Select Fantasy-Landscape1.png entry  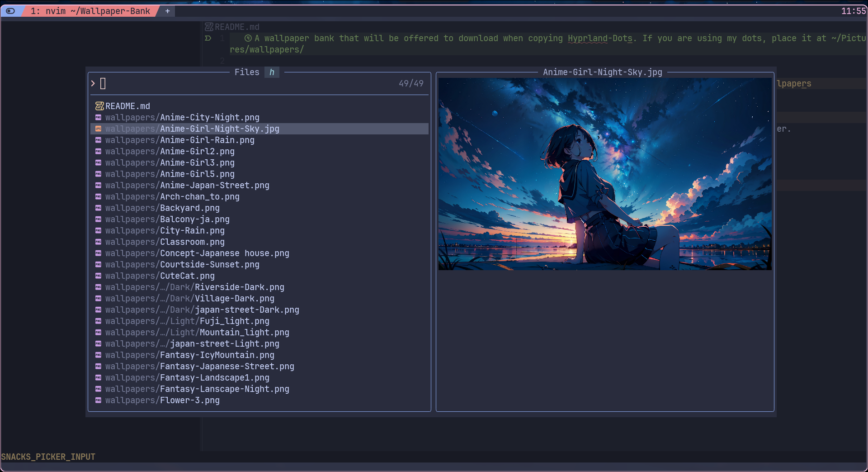[x=259, y=377]
